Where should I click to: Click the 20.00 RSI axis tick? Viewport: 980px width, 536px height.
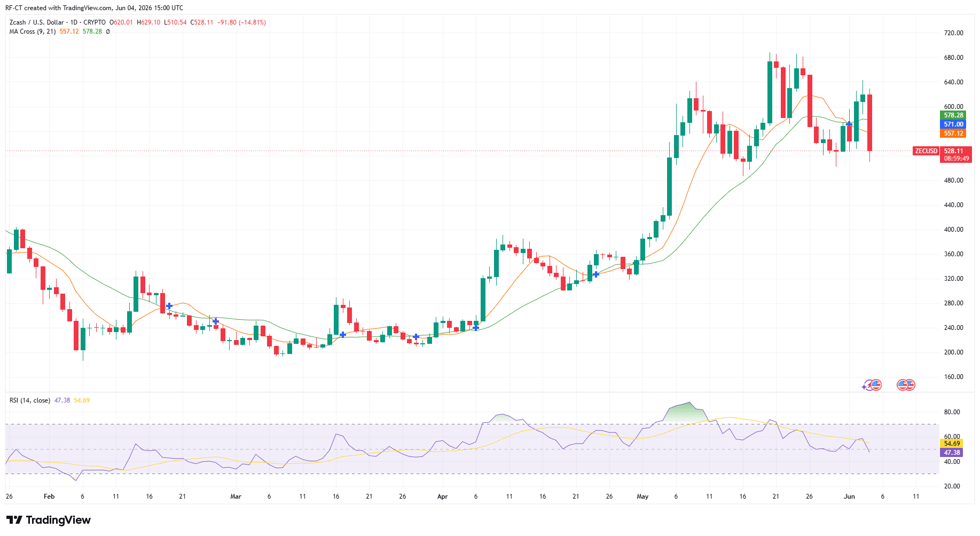coord(952,486)
